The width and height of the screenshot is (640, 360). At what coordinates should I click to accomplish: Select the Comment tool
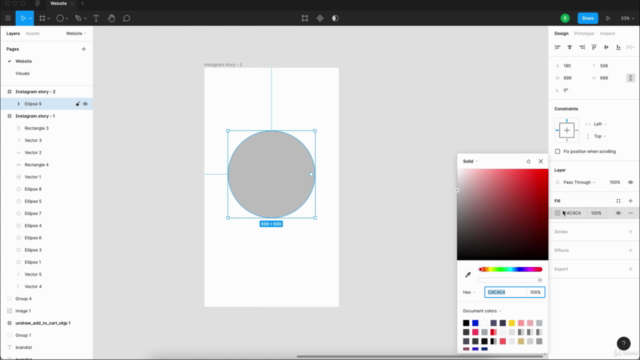(127, 18)
